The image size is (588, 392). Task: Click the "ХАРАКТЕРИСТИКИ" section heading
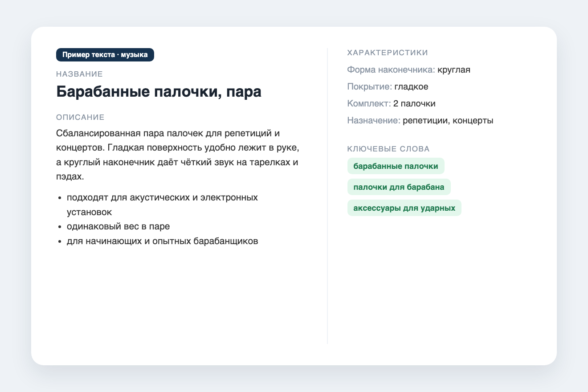point(388,53)
